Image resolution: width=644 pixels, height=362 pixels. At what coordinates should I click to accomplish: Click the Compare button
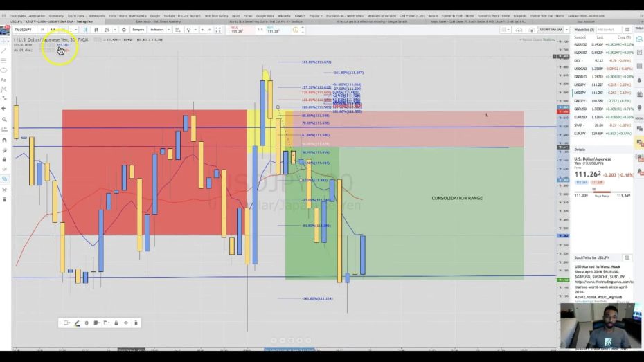point(138,30)
